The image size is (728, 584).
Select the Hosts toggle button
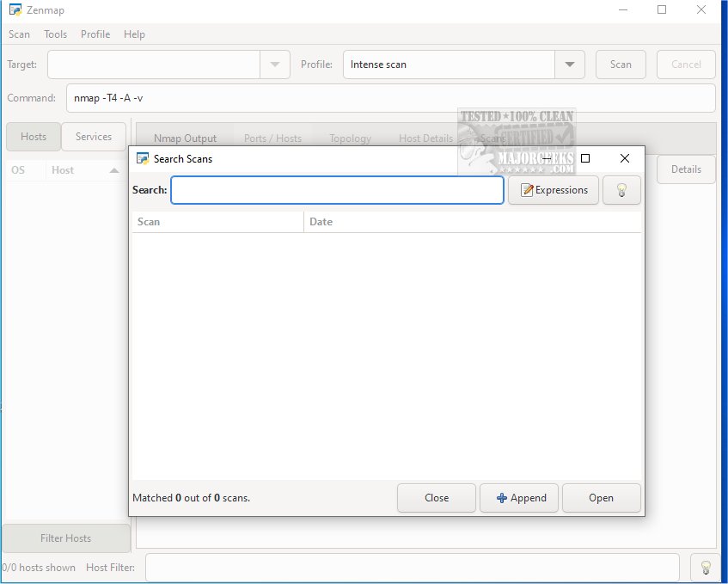[x=34, y=137]
